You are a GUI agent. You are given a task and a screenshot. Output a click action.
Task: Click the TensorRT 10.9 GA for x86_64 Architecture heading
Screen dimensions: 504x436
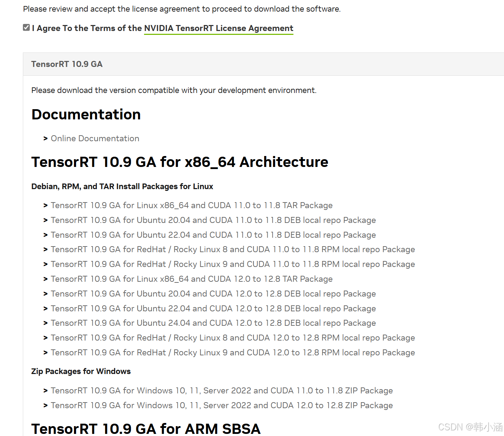tap(180, 162)
